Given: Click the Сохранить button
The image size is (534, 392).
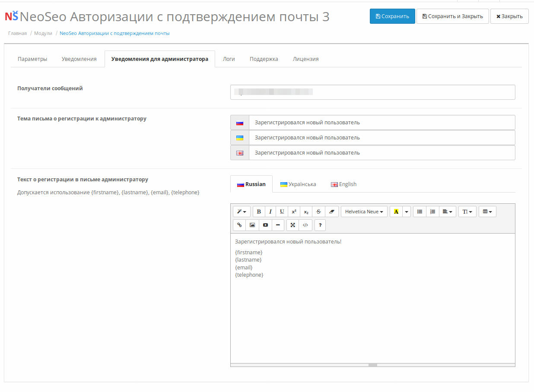Looking at the screenshot, I should (x=392, y=16).
